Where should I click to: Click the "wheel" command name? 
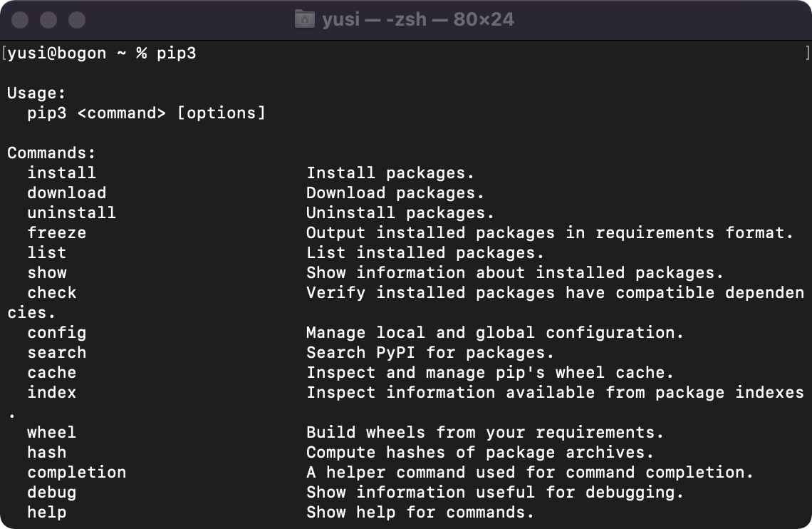(x=52, y=433)
